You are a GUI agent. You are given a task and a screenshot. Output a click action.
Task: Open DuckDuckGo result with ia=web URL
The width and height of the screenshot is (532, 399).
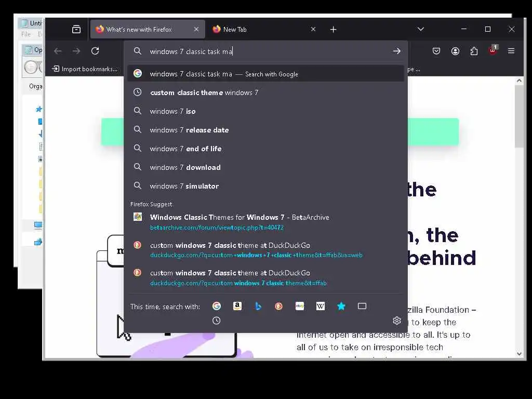(265, 250)
